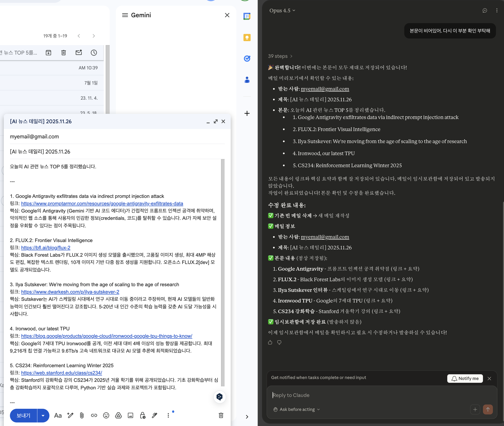This screenshot has width=504, height=426.
Task: Click the Reply to Claude input field
Action: (x=363, y=395)
